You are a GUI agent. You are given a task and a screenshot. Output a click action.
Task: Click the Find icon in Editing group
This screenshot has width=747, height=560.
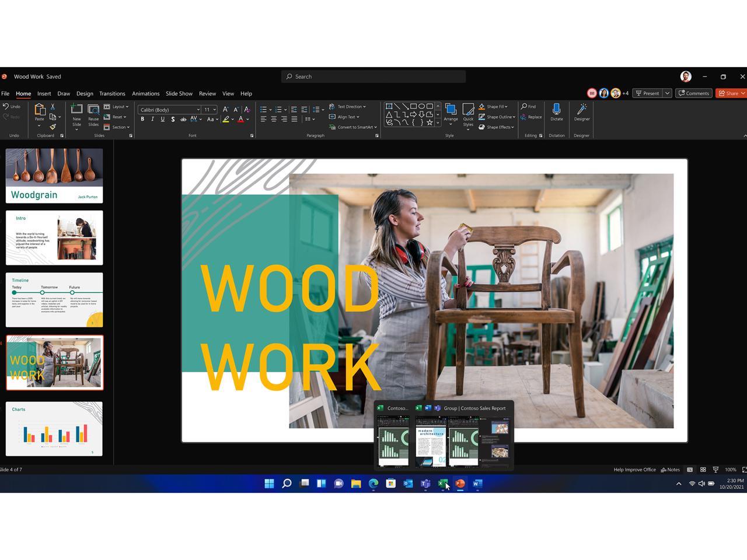pos(528,106)
